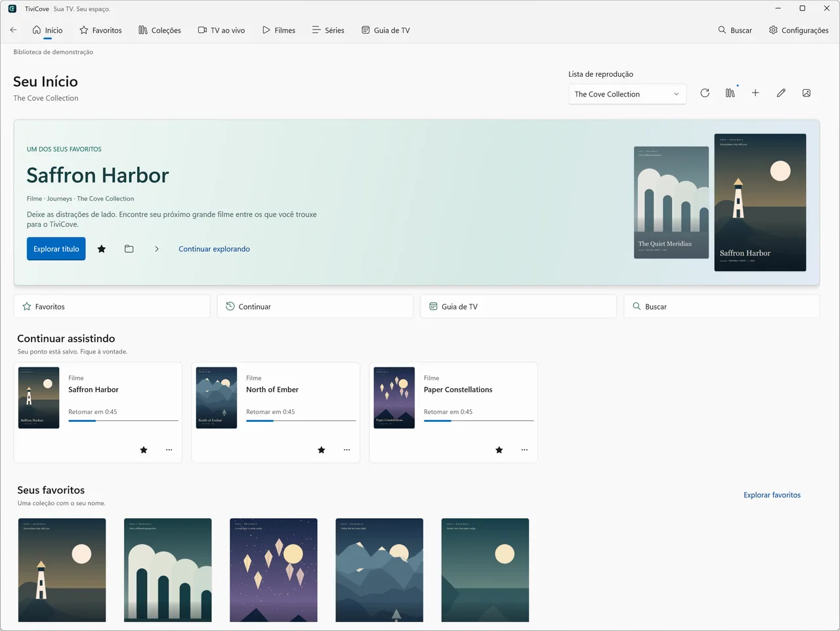Click the chevron arrow in hero banner
The image size is (840, 631).
tap(157, 249)
